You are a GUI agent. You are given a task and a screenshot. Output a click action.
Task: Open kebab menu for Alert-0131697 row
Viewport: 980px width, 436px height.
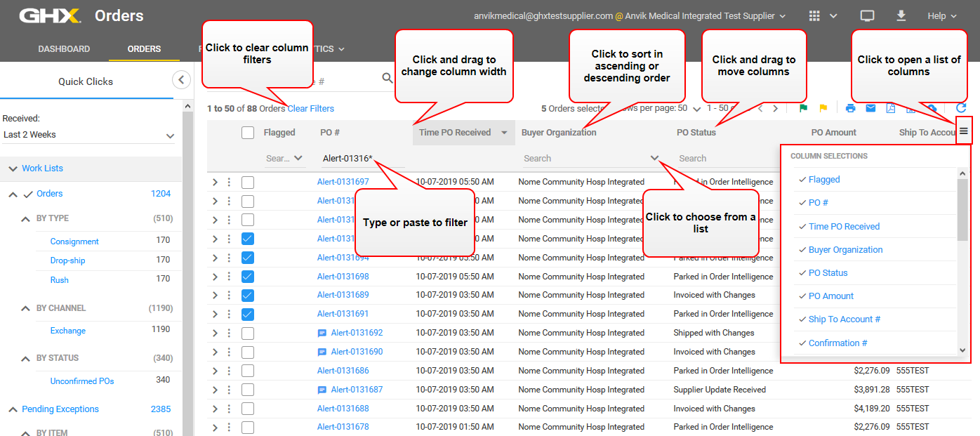tap(229, 182)
